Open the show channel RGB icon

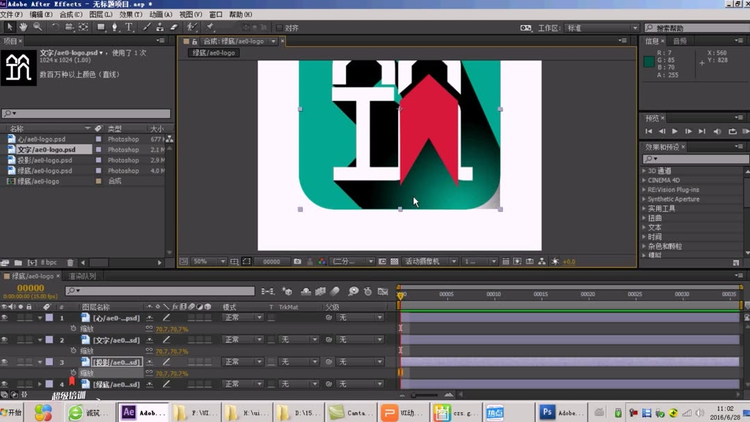tap(322, 262)
